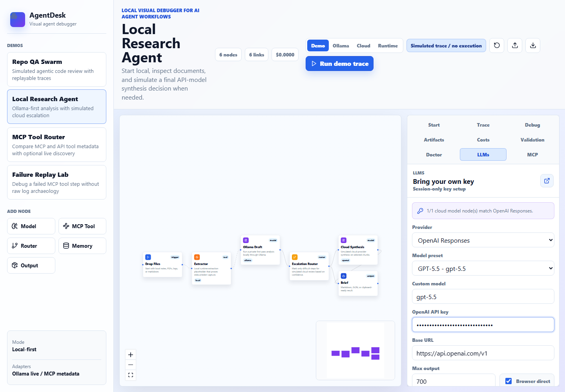
Task: Click the Escalation Router node title
Action: pyautogui.click(x=305, y=264)
